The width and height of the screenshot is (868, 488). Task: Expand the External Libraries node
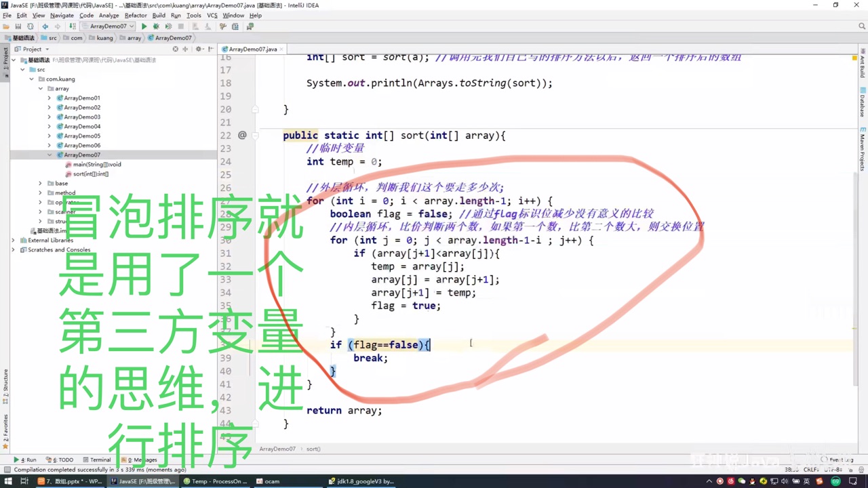pos(14,240)
